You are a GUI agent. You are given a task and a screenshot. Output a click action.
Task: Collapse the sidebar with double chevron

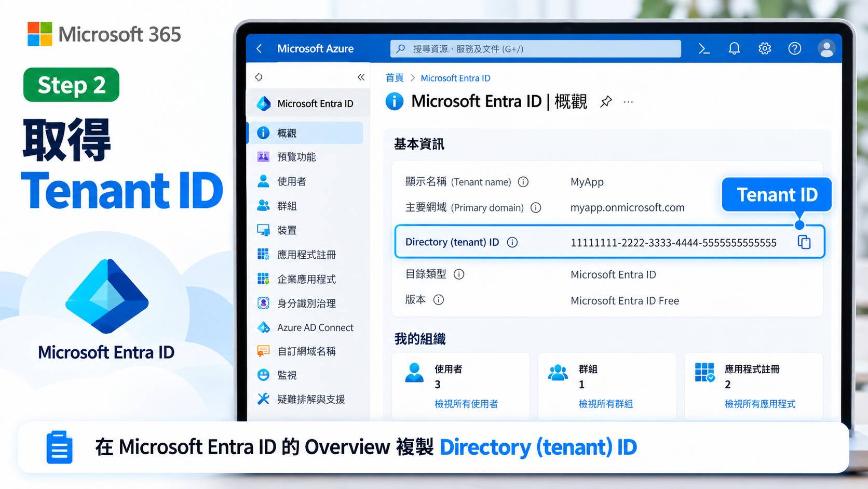[361, 77]
